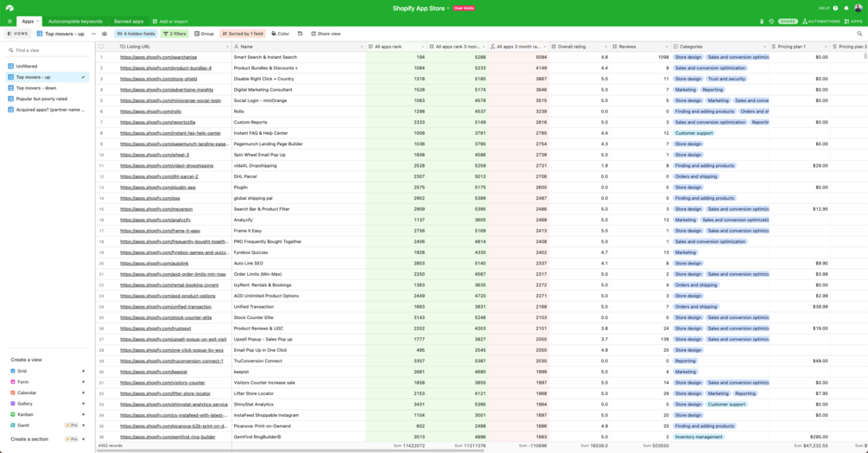The height and width of the screenshot is (453, 868).
Task: Open the Apps tab dropdown arrow
Action: point(38,22)
